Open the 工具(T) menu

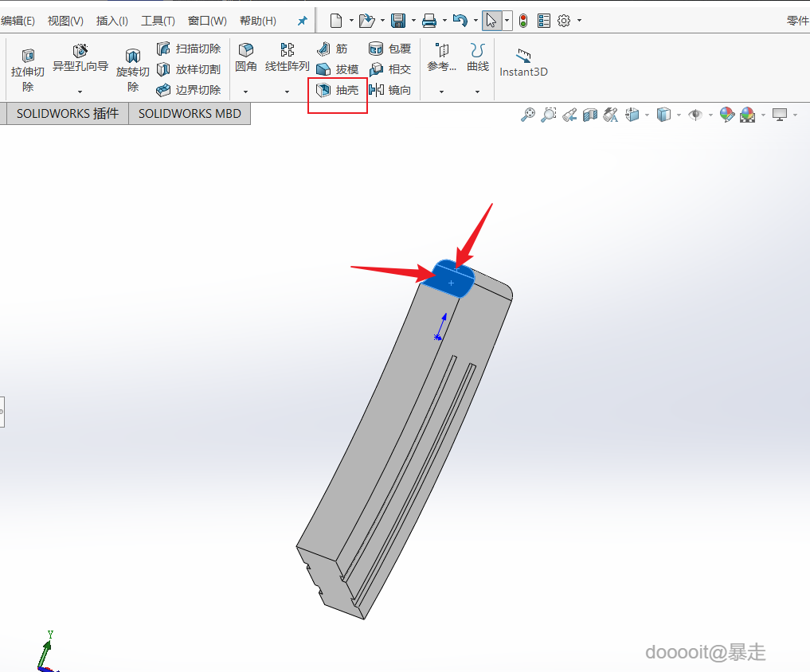[x=158, y=21]
